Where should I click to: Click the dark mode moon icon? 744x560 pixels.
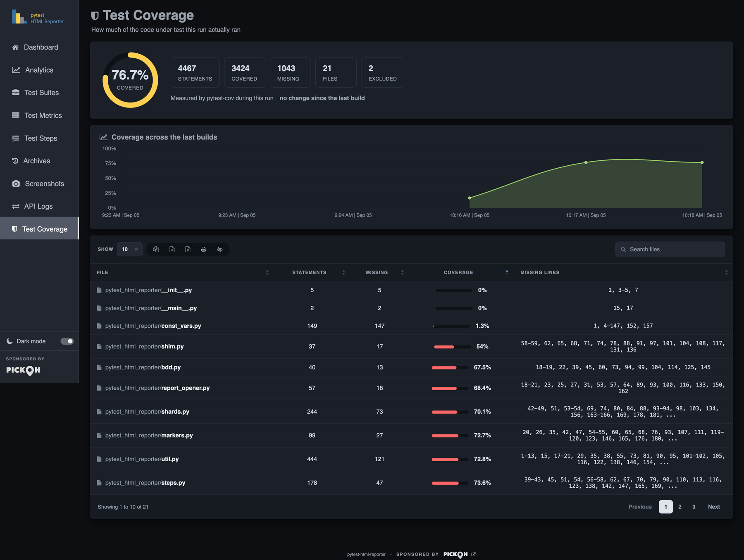10,341
